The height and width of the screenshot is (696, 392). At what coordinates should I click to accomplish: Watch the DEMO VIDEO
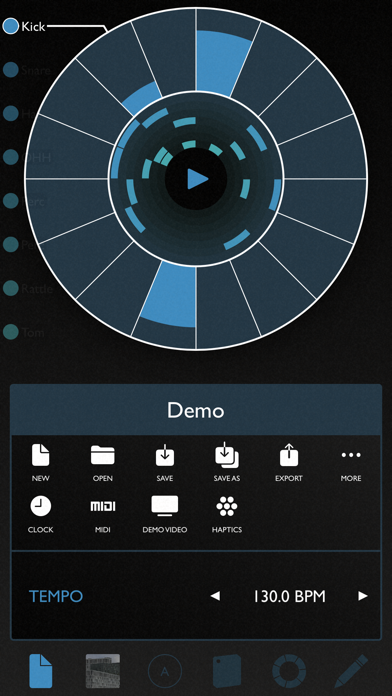pos(165,506)
